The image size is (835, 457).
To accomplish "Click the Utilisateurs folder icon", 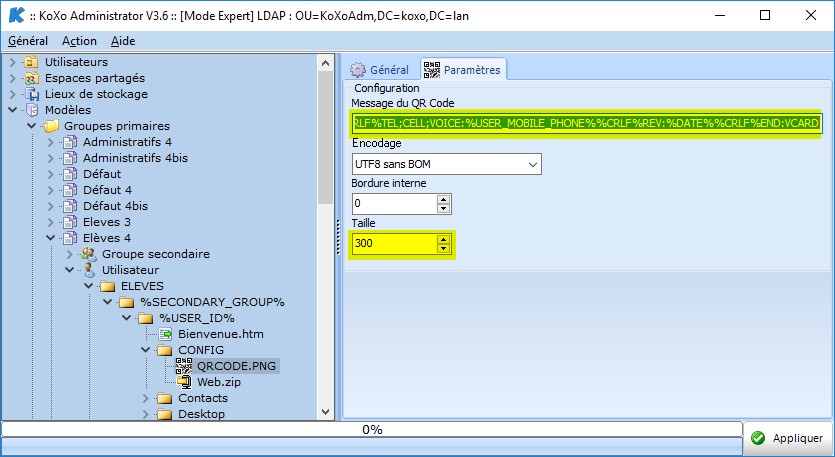I will coord(32,62).
